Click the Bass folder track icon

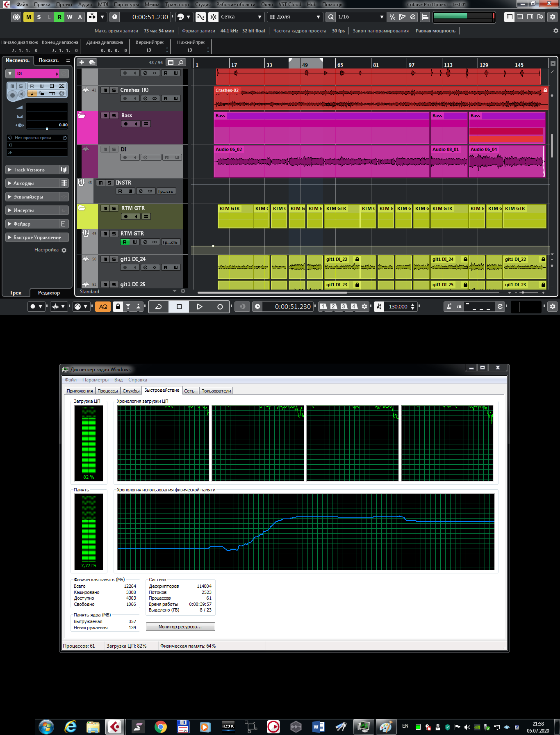coord(82,116)
